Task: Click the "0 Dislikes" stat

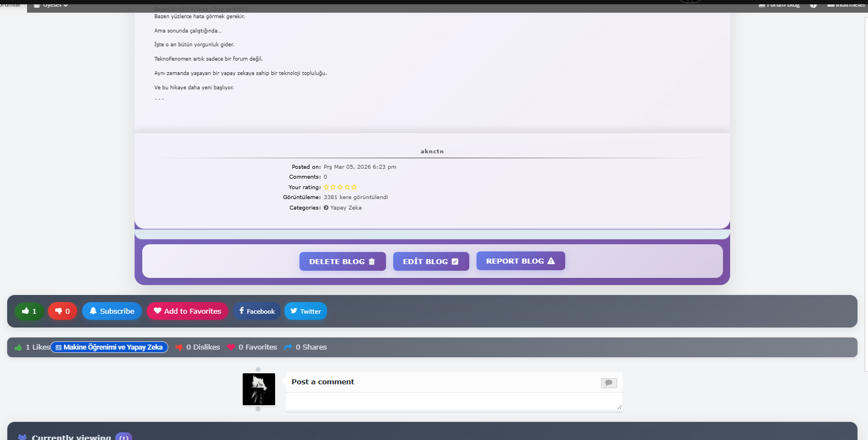Action: tap(197, 347)
